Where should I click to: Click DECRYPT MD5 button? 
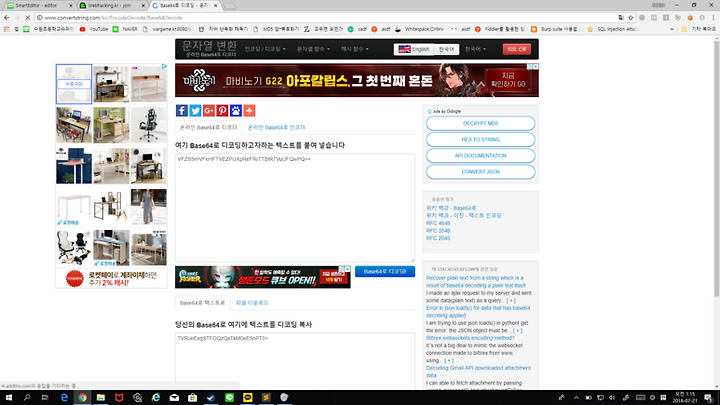pyautogui.click(x=480, y=124)
